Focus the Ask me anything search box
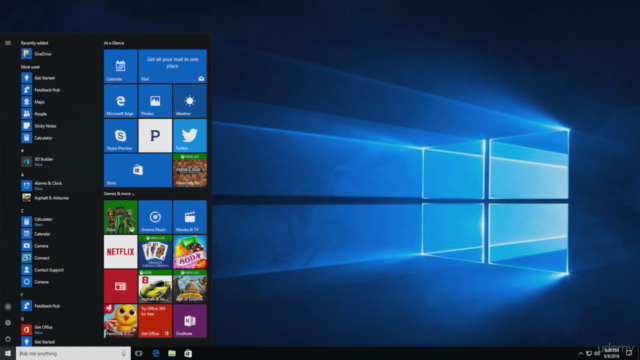 pyautogui.click(x=73, y=353)
